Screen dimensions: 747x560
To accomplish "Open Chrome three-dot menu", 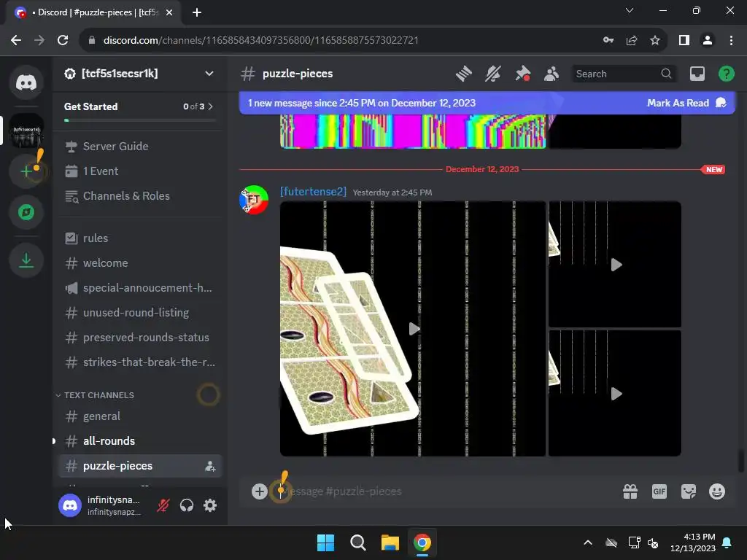I will coord(731,41).
